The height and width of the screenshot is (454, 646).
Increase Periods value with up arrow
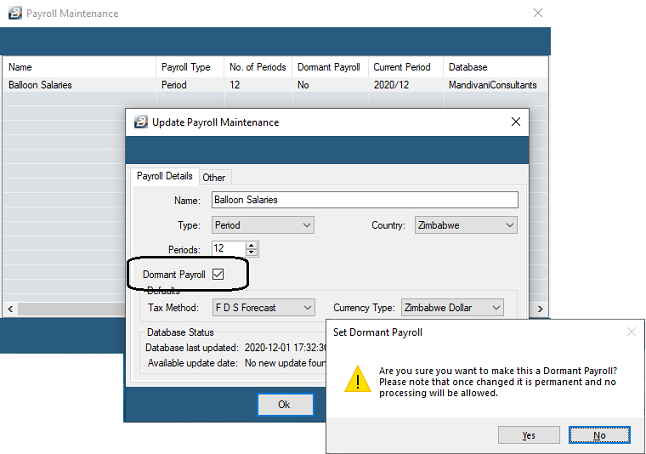pyautogui.click(x=251, y=245)
